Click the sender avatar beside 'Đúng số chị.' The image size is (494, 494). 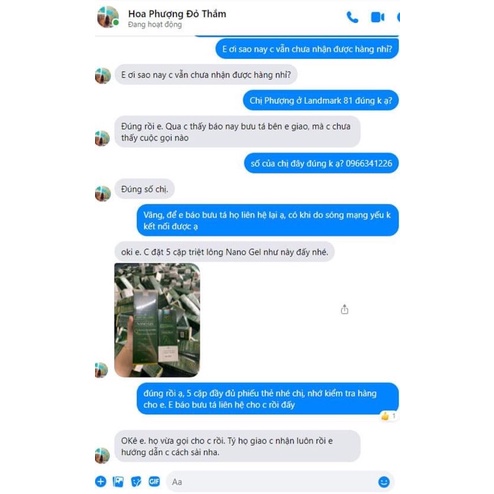(103, 194)
